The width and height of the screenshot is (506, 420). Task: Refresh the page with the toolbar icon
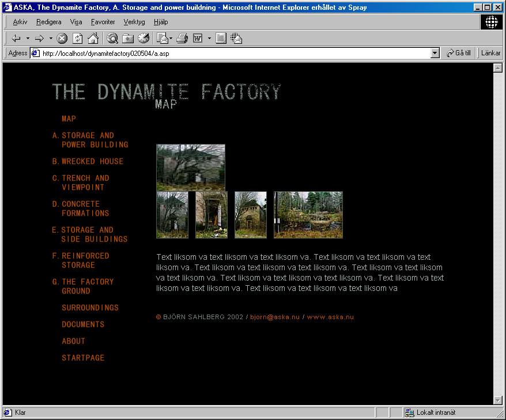[x=77, y=39]
